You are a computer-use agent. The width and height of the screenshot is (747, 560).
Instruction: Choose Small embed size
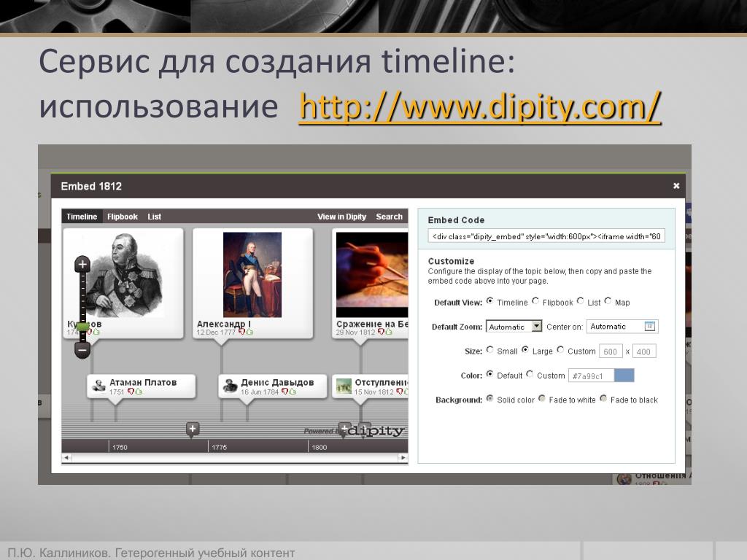pyautogui.click(x=489, y=350)
